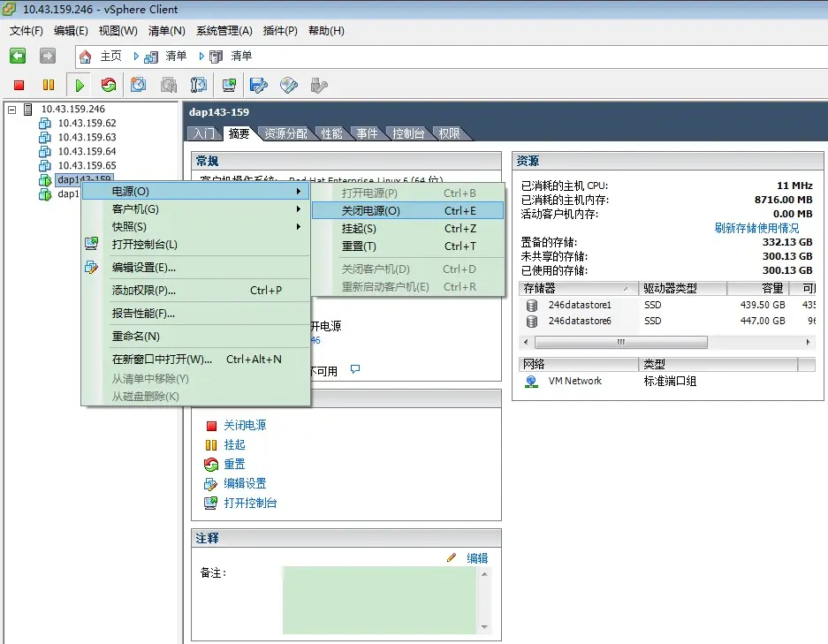The image size is (828, 644).
Task: Click the 打开控制台 icon in commands panel
Action: (x=210, y=503)
